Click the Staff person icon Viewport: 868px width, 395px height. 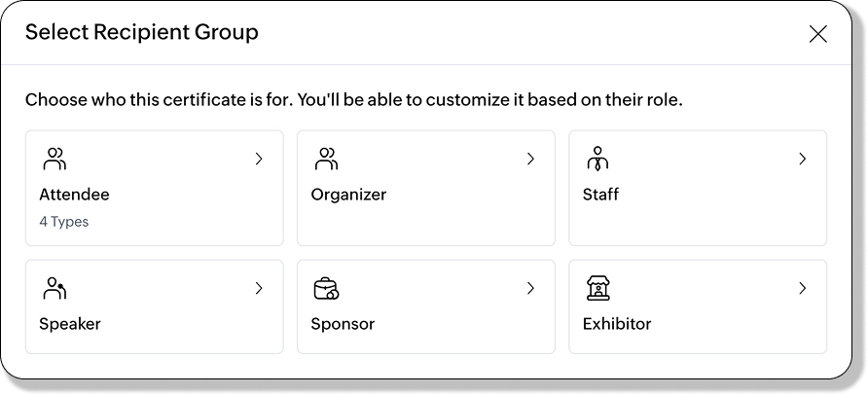coord(598,159)
